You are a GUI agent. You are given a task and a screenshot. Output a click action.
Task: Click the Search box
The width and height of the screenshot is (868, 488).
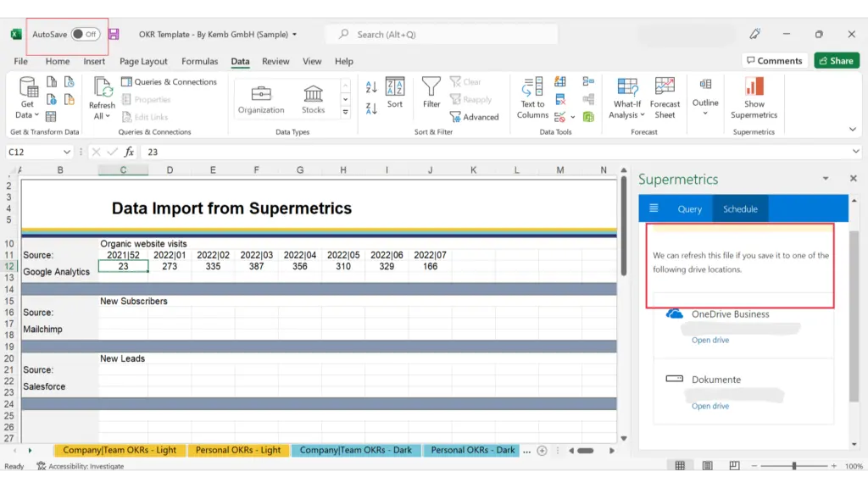tap(442, 34)
